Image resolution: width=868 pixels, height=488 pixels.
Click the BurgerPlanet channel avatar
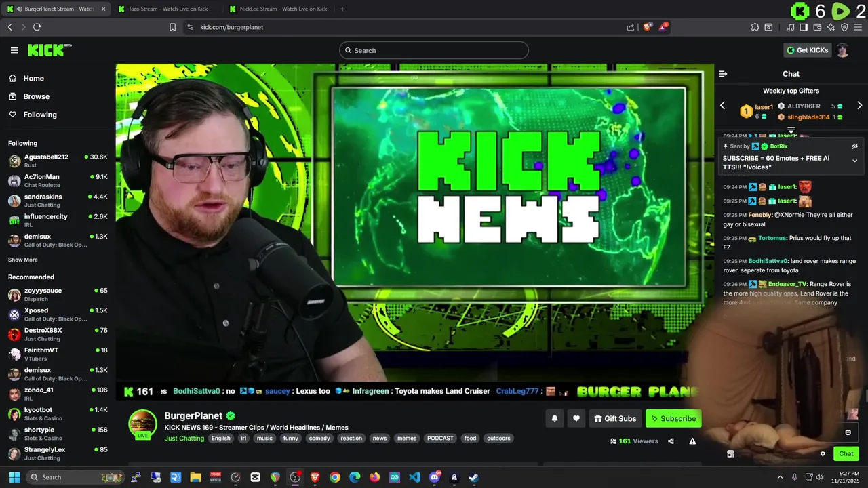pos(142,424)
